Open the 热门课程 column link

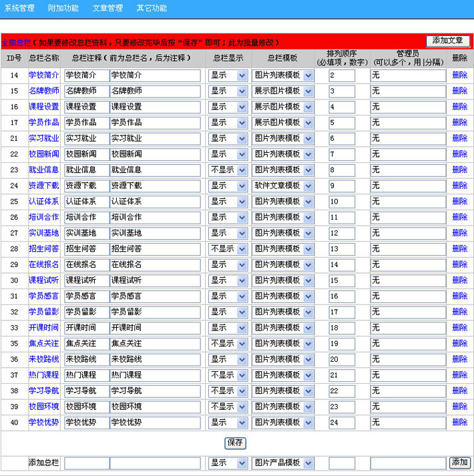[43, 375]
